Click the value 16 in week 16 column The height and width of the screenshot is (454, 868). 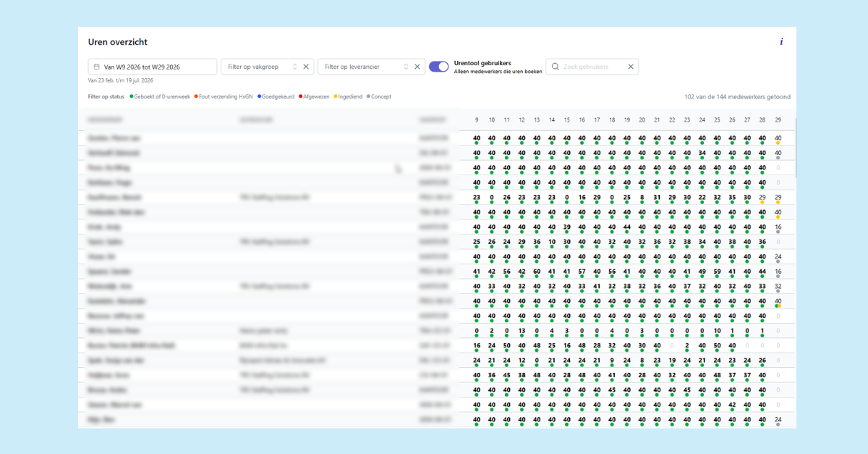(x=582, y=197)
